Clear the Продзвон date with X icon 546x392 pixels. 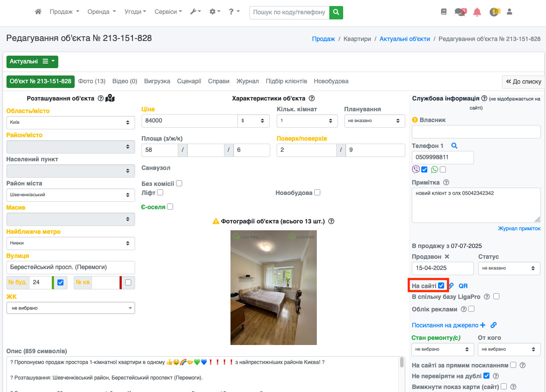pyautogui.click(x=447, y=257)
